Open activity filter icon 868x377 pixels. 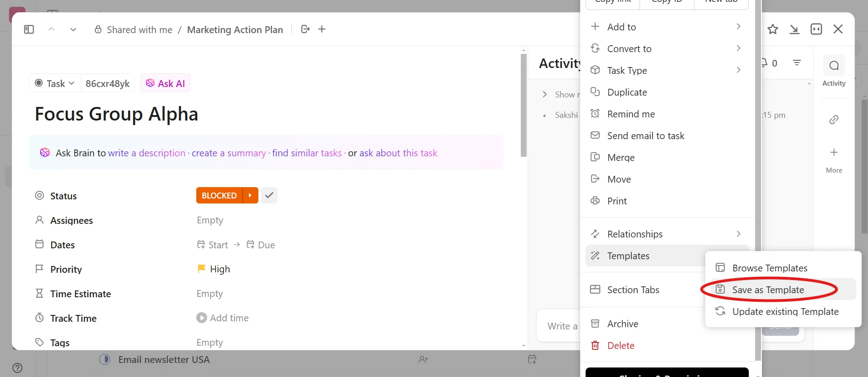(x=797, y=63)
